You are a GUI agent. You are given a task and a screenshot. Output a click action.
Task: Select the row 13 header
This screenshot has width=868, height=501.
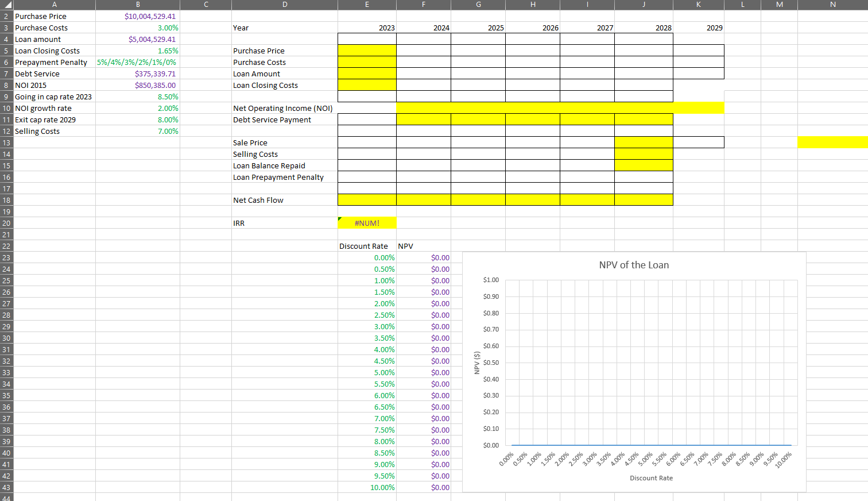tap(6, 142)
